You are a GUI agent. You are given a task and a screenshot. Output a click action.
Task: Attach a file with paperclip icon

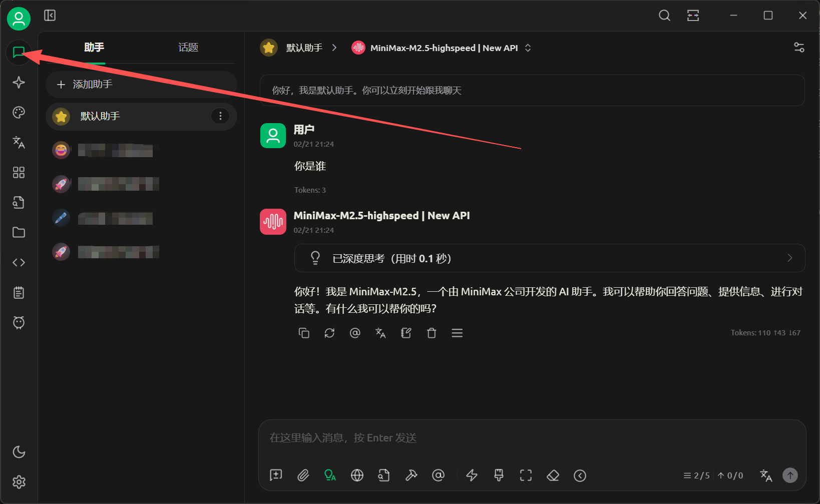tap(303, 475)
